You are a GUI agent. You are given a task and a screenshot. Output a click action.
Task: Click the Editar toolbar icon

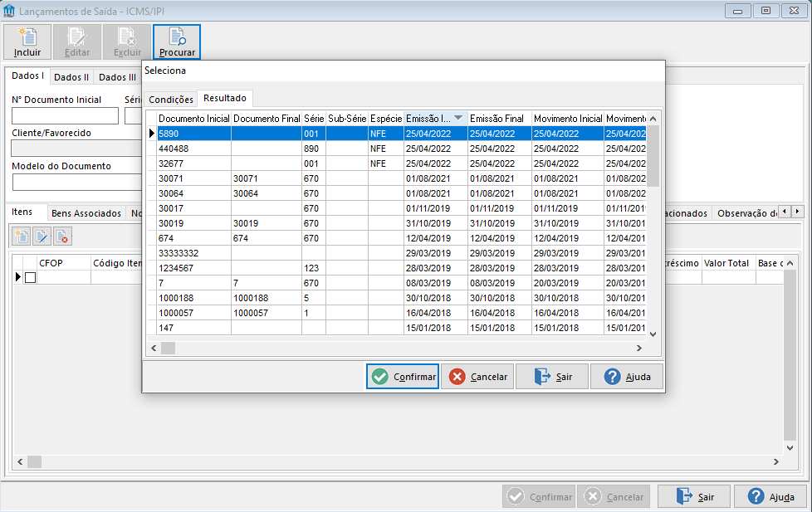coord(77,42)
